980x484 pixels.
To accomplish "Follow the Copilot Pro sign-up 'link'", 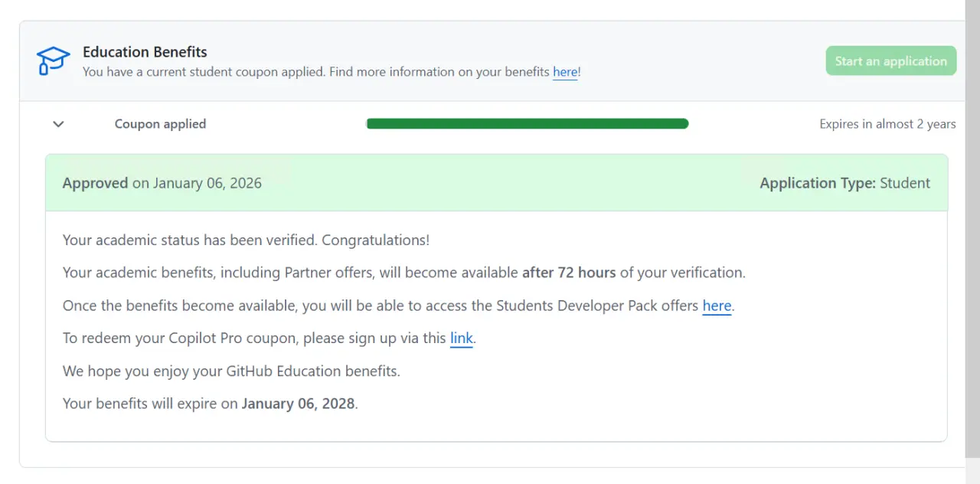I will pyautogui.click(x=461, y=338).
